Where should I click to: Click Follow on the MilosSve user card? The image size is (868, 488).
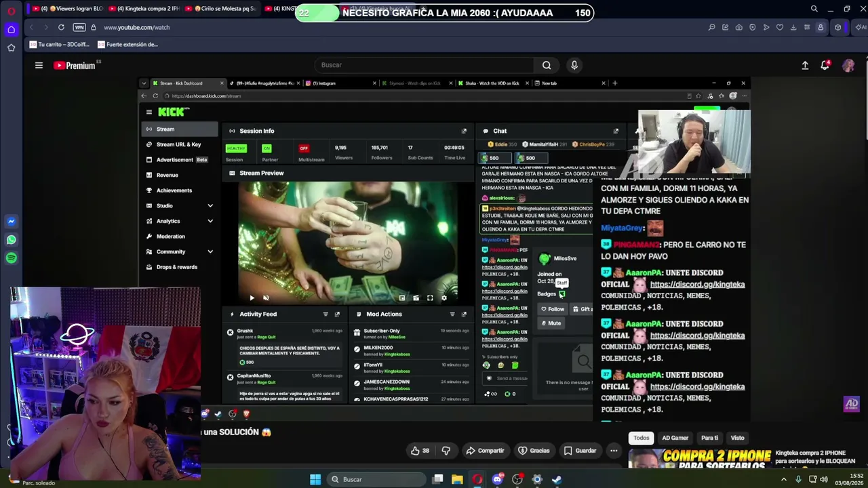point(553,309)
